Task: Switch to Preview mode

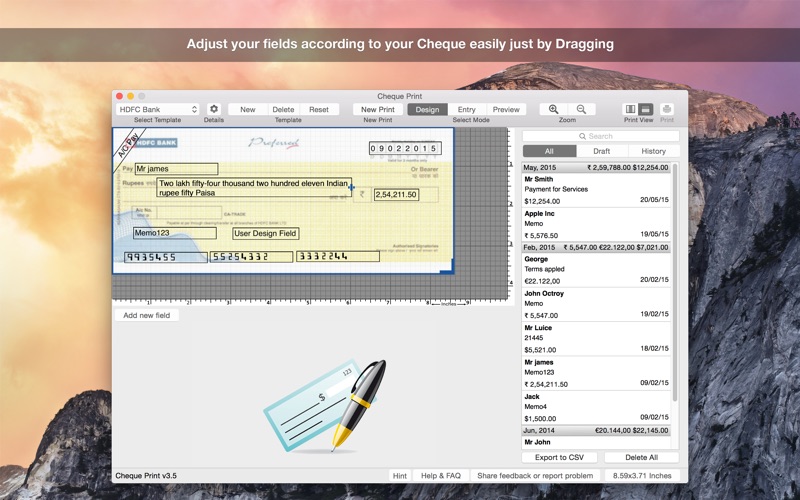Action: [506, 109]
